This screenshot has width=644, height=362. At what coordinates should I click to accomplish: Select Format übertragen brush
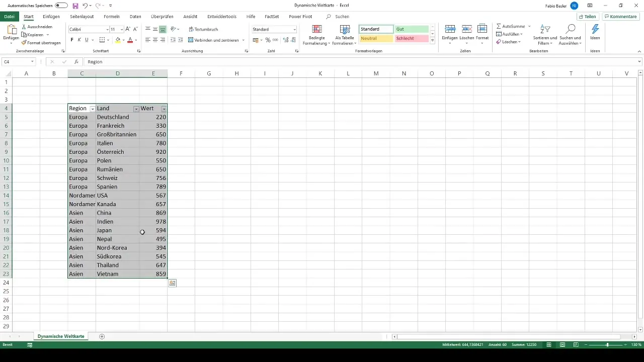(x=24, y=43)
